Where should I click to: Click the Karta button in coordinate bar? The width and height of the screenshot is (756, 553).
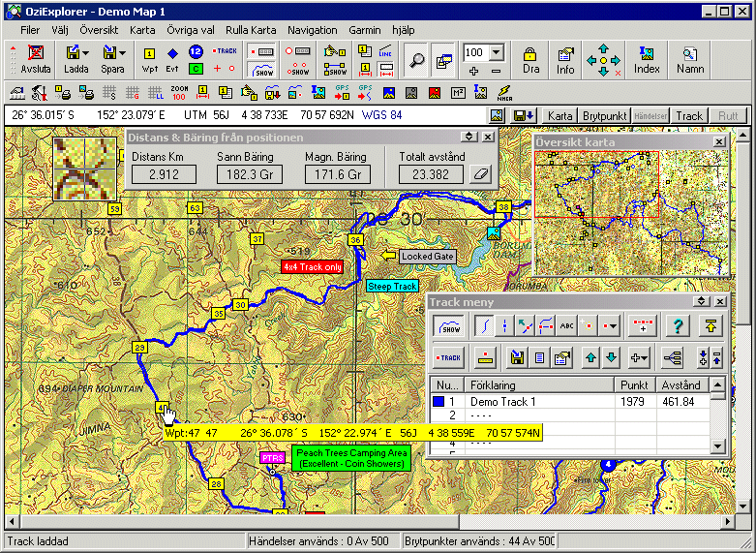(559, 116)
